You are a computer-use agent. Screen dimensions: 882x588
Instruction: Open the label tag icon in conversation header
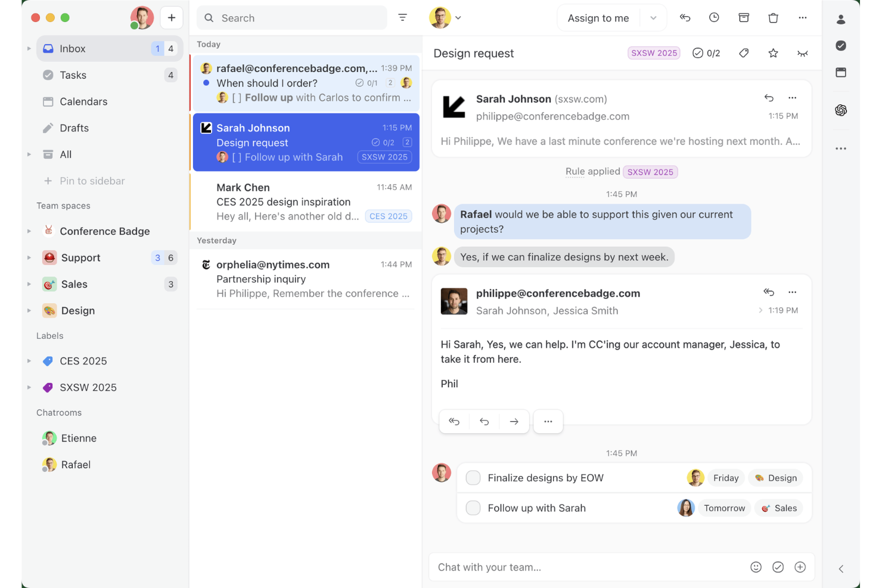click(743, 53)
